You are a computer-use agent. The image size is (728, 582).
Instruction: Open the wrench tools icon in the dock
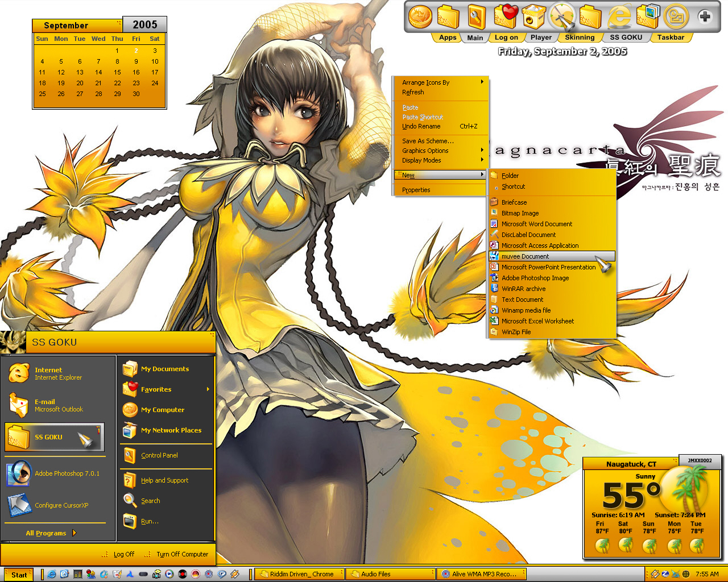pos(477,16)
